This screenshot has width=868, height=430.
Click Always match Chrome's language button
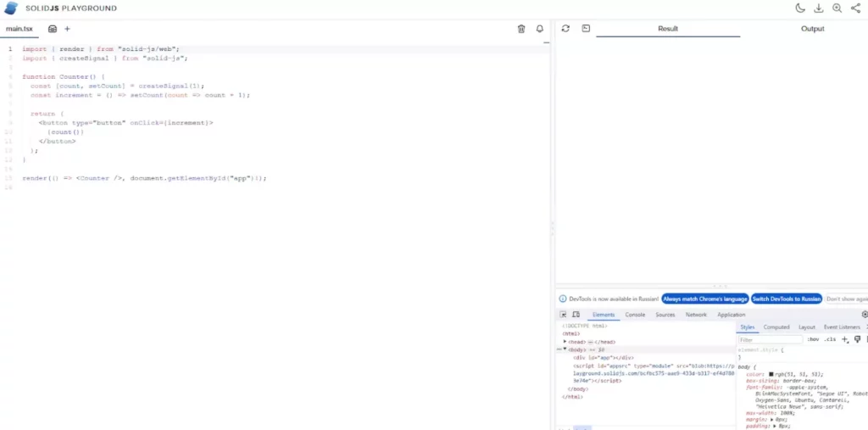704,299
